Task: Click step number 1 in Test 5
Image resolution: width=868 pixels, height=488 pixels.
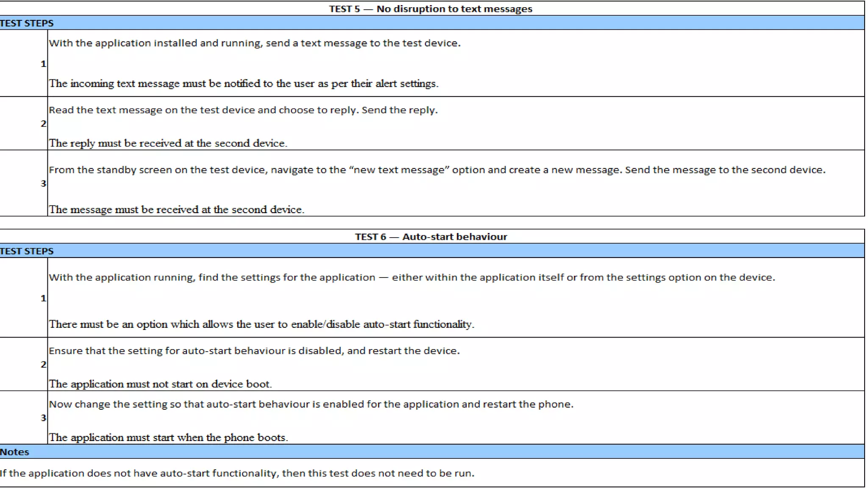Action: tap(43, 64)
